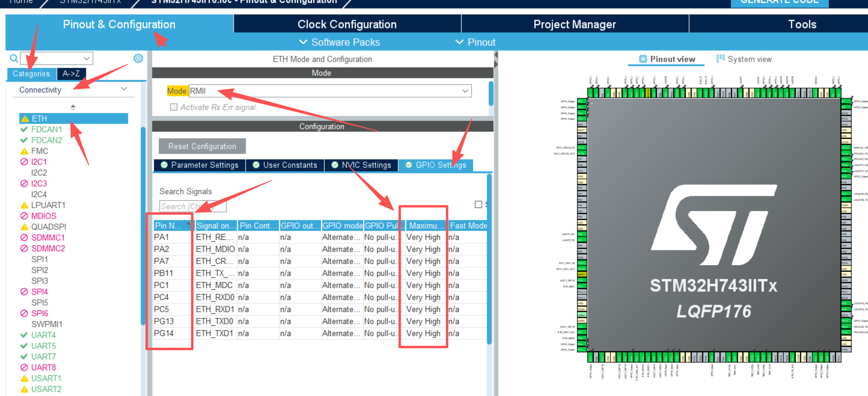The height and width of the screenshot is (396, 868).
Task: Open the NVIC Settings tab
Action: coord(361,165)
